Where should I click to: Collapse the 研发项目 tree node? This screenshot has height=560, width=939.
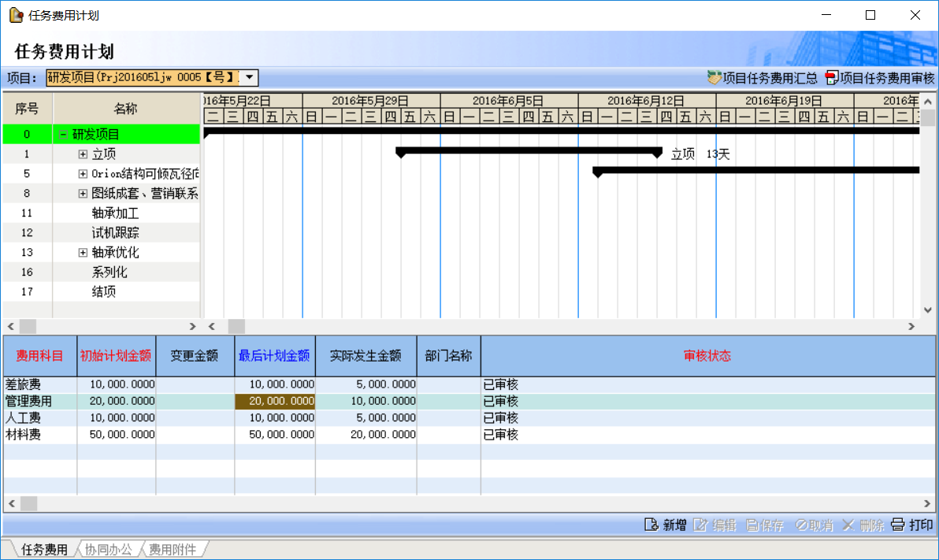click(x=63, y=135)
